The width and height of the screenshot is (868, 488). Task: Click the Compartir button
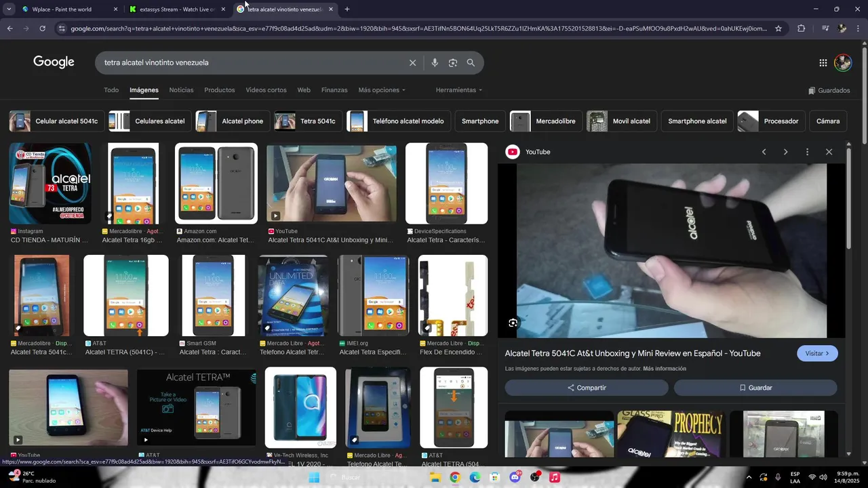pyautogui.click(x=587, y=388)
